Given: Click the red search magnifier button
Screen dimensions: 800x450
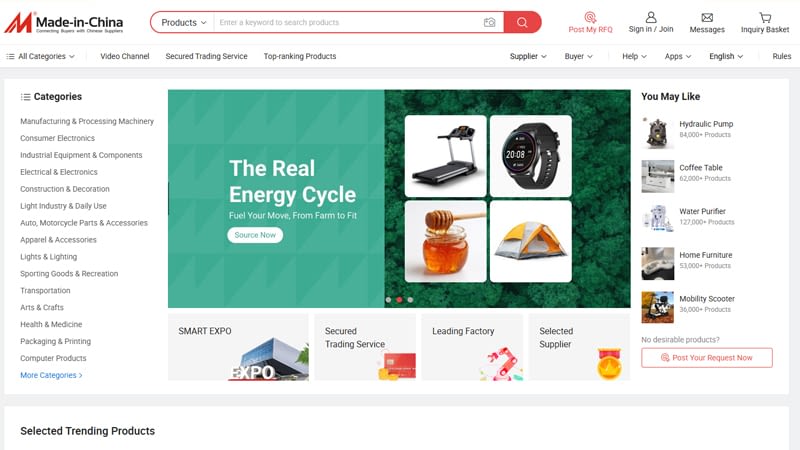Looking at the screenshot, I should point(522,22).
